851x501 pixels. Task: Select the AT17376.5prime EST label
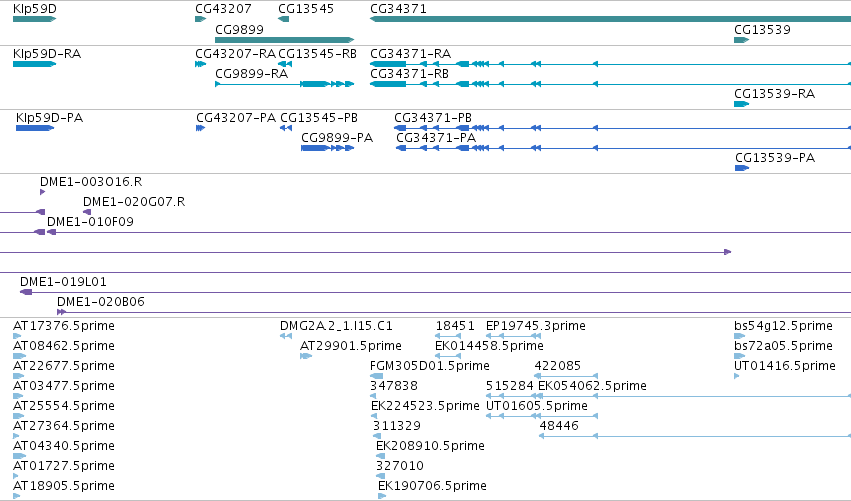(64, 326)
